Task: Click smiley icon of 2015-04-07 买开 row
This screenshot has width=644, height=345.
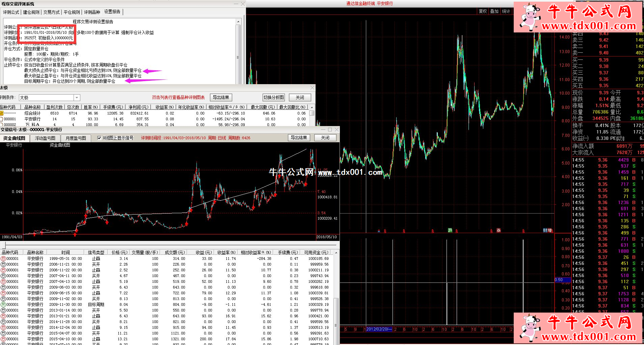Action: point(3,333)
